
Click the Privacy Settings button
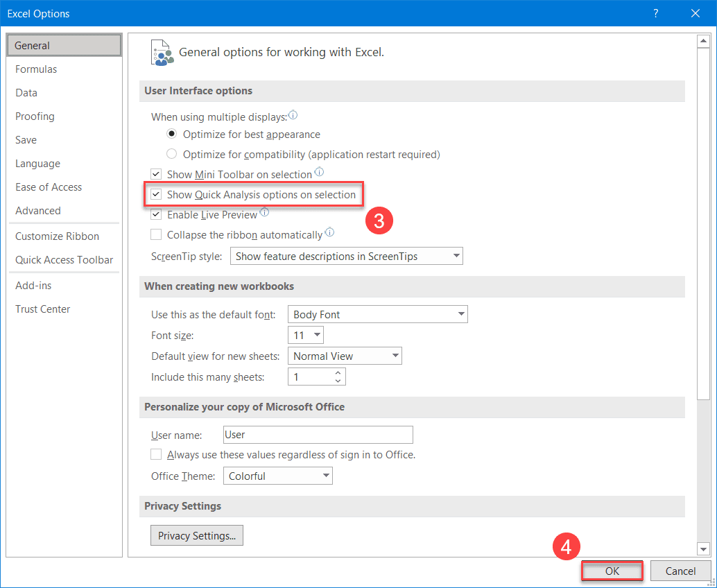click(x=197, y=535)
